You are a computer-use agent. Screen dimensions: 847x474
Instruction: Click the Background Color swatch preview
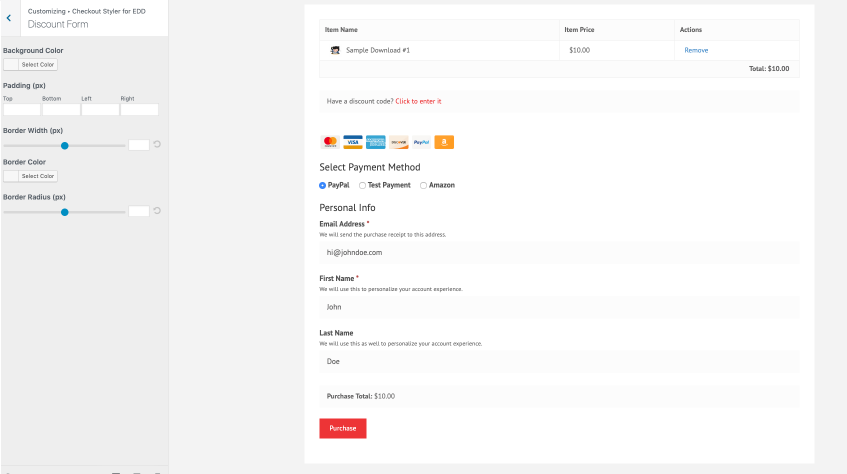click(x=11, y=64)
